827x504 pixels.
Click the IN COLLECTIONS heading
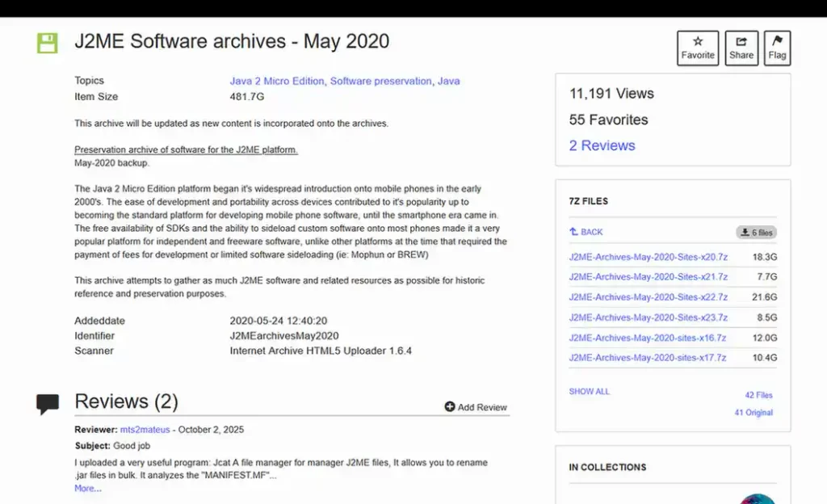point(607,468)
